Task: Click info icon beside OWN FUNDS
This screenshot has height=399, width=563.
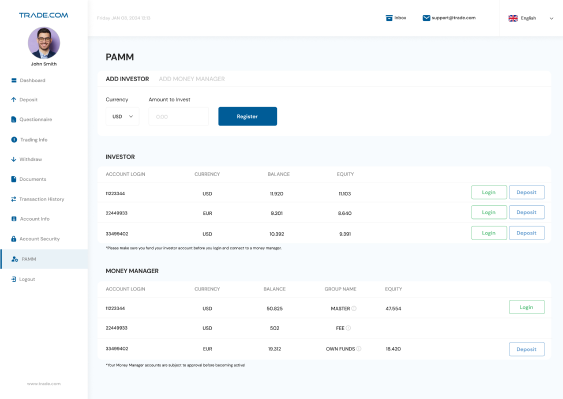Action: [359, 349]
